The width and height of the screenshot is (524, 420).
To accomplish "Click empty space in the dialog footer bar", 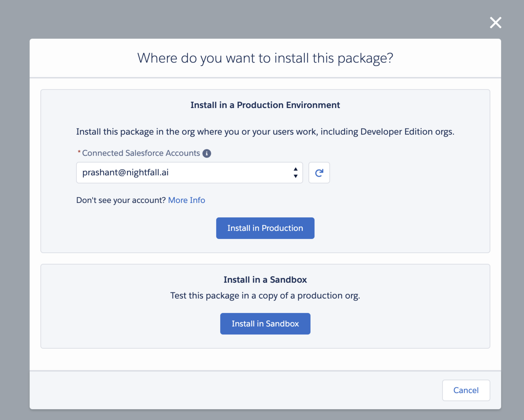I will [x=219, y=390].
